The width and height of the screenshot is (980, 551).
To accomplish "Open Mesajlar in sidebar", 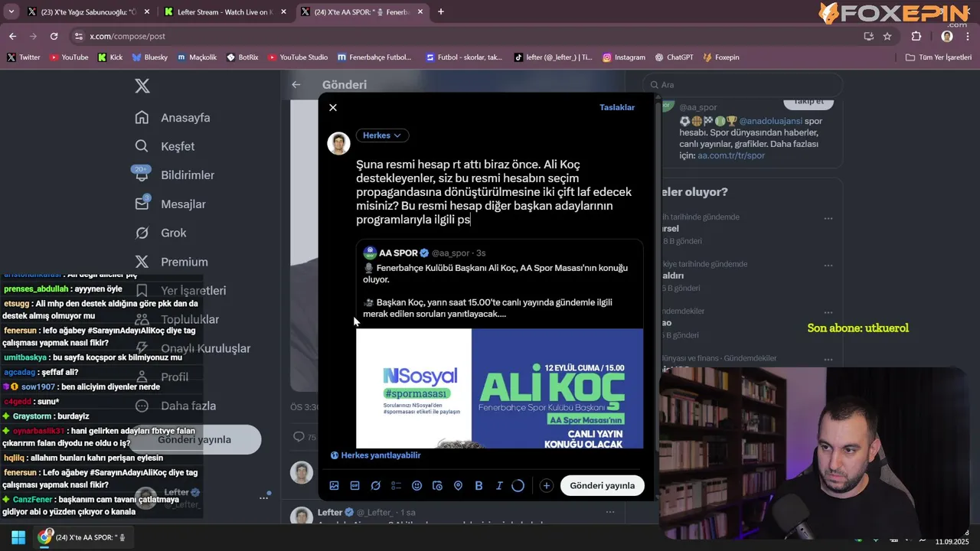I will [170, 204].
